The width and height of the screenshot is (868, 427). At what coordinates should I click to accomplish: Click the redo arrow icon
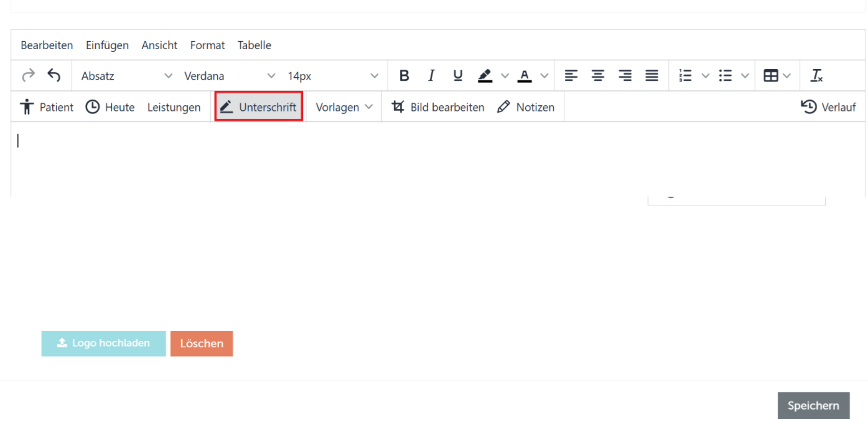point(29,76)
